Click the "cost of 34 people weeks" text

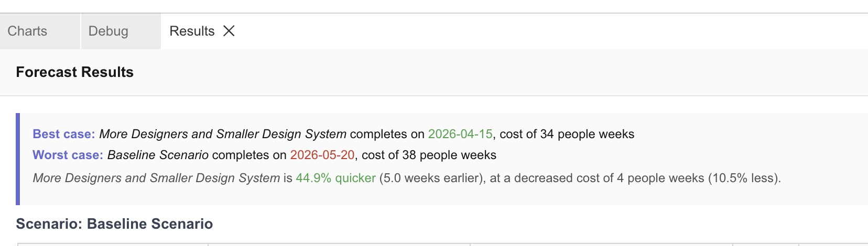click(x=567, y=135)
